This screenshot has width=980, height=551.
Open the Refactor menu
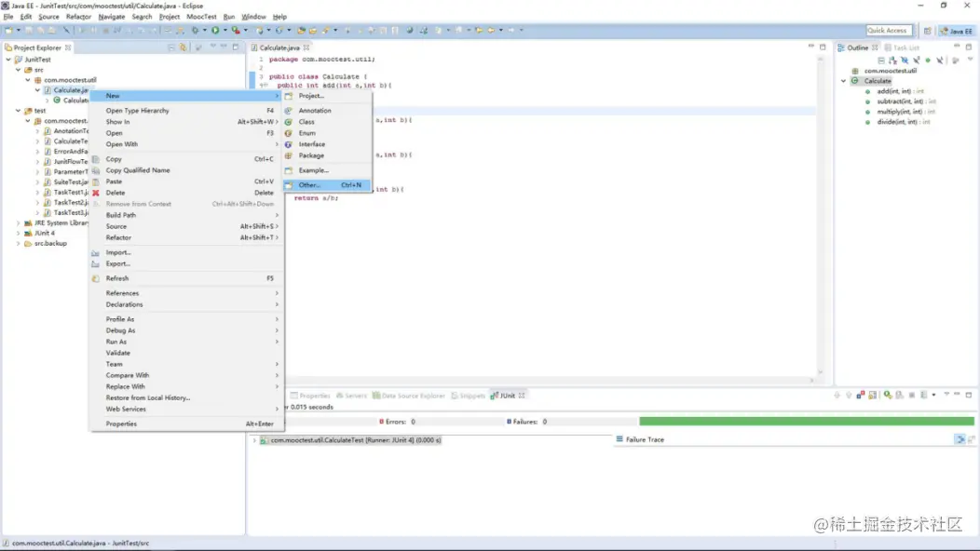(79, 17)
